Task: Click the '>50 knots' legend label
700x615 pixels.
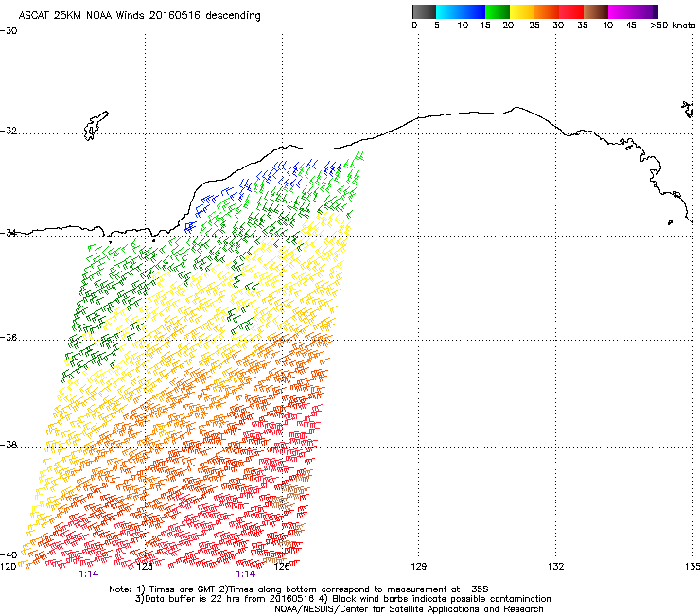Action: click(x=673, y=26)
